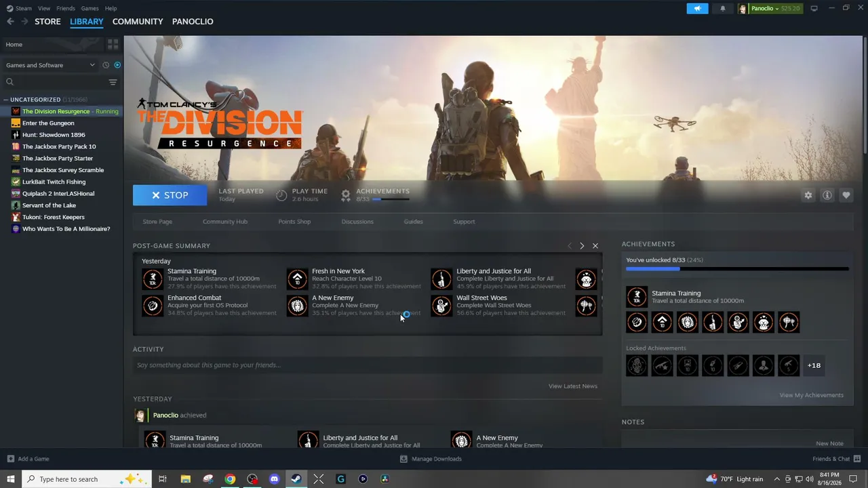This screenshot has height=488, width=868.
Task: Favorite The Division Resurgence with heart icon
Action: 846,195
